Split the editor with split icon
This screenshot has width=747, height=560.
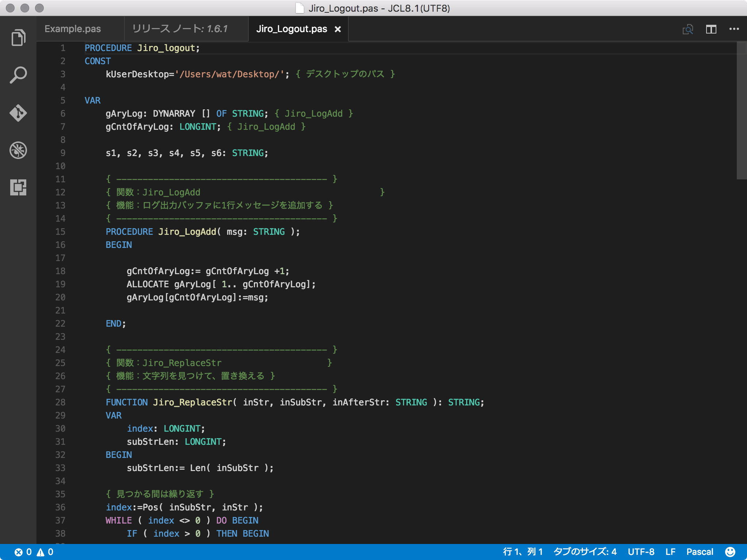(x=711, y=29)
